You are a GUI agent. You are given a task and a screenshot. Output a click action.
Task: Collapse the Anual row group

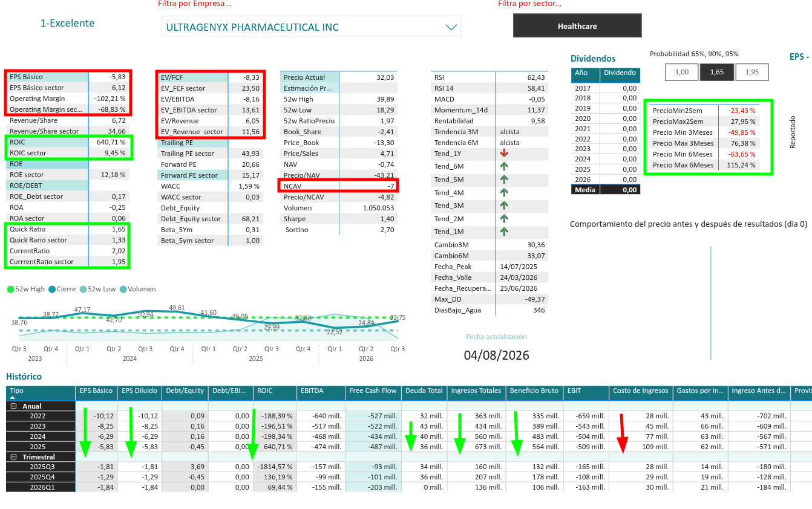click(13, 406)
